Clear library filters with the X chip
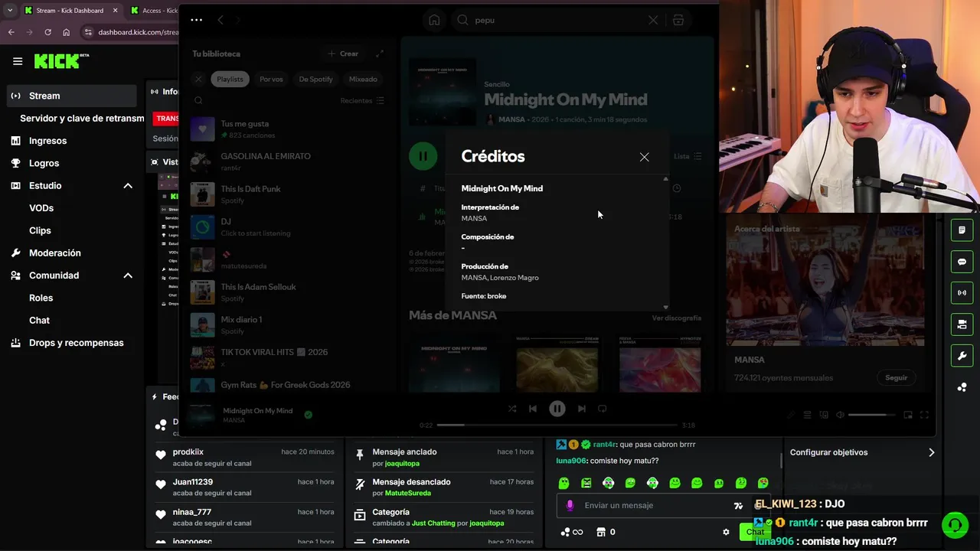Viewport: 980px width, 551px height. pos(198,79)
